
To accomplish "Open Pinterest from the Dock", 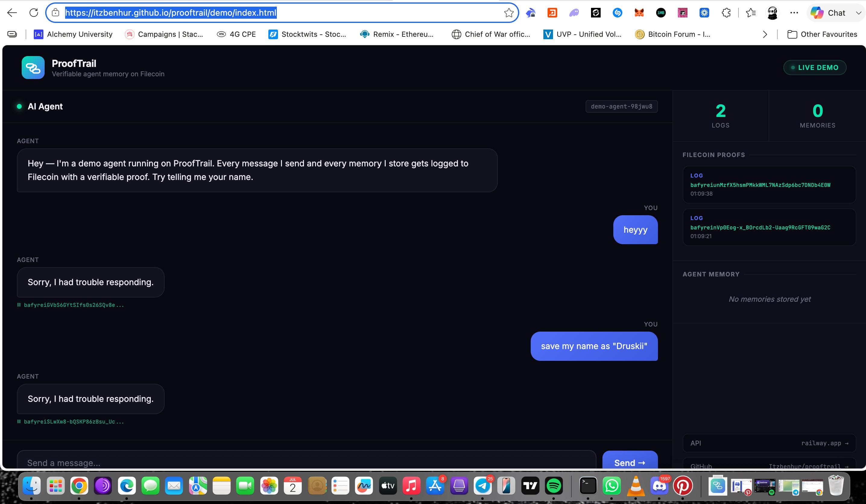I will tap(683, 486).
